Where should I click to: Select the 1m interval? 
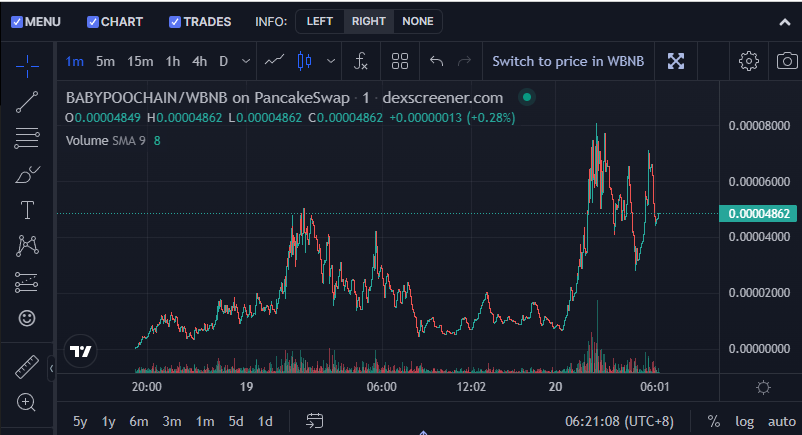(x=75, y=61)
